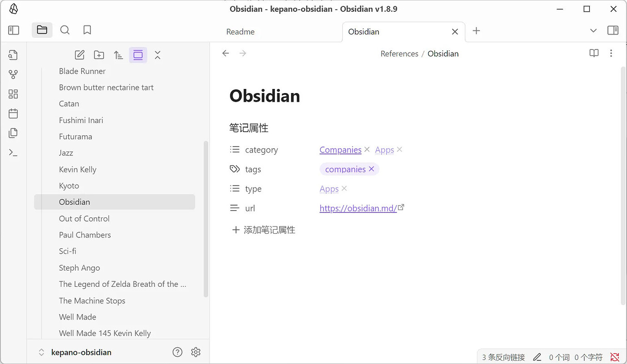627x364 pixels.
Task: Remove the companies tag pill
Action: (371, 169)
